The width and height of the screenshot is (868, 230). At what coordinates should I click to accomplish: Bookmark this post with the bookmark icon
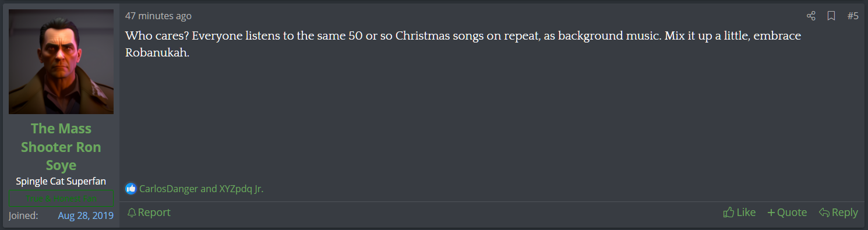coord(831,16)
